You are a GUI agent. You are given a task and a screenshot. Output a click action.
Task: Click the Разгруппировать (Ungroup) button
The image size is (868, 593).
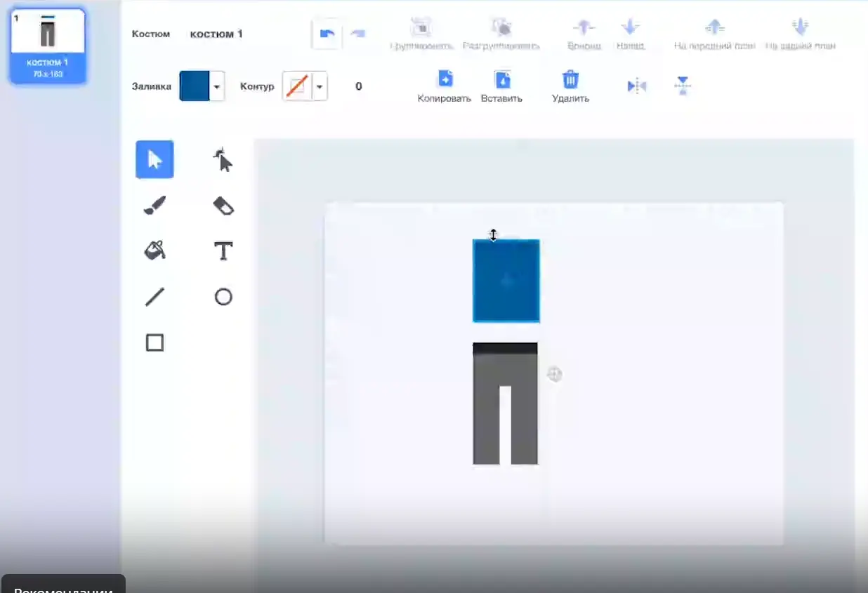tap(501, 34)
